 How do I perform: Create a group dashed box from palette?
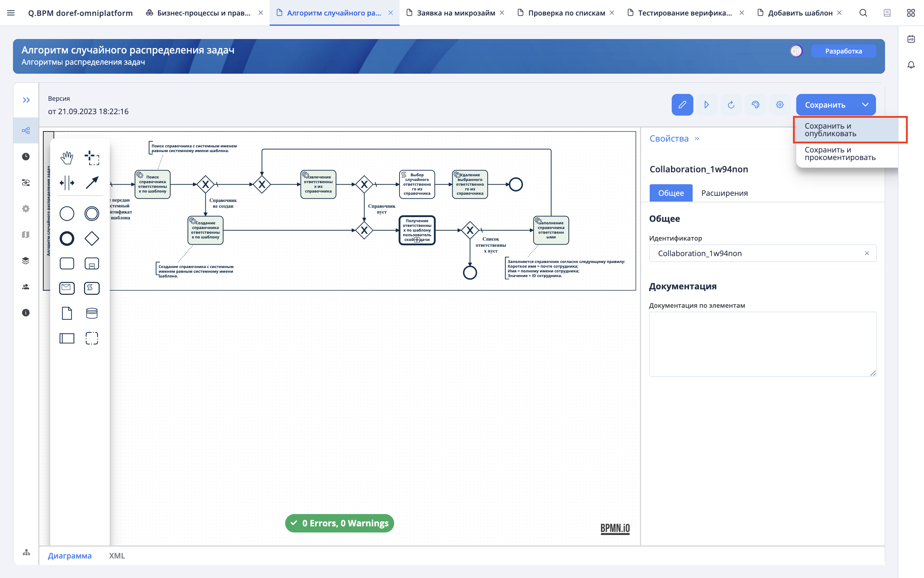92,338
